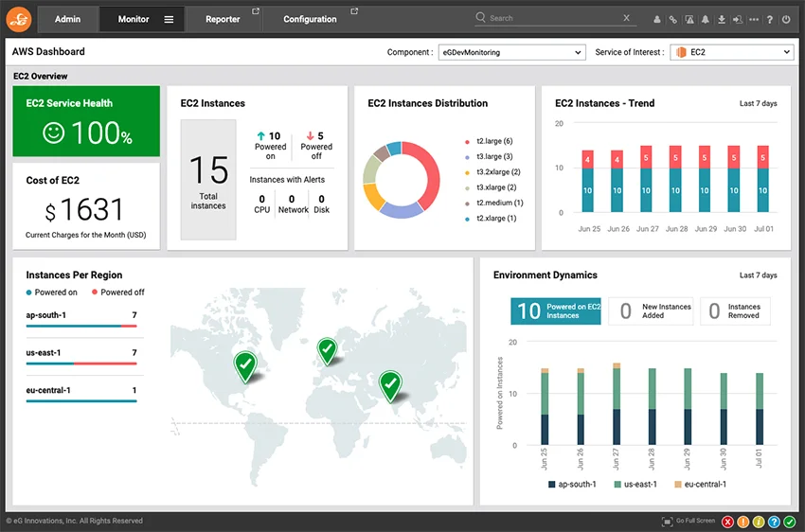Open the Admin tab
This screenshot has height=532, width=805.
coord(68,19)
